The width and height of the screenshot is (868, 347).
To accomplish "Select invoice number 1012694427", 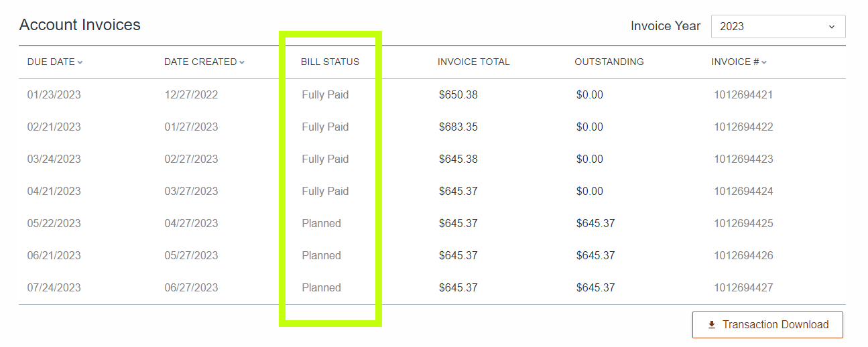I will (x=743, y=288).
